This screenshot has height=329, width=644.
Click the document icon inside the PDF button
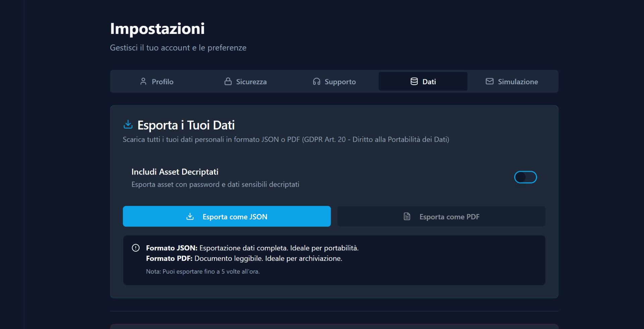click(x=407, y=216)
